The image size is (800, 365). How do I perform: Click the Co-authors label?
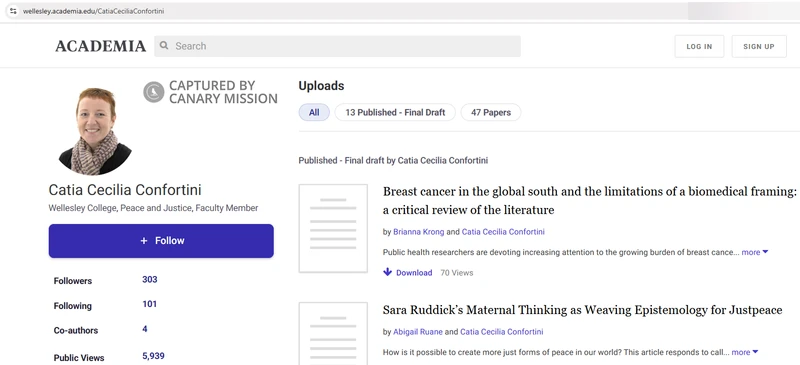pos(76,330)
